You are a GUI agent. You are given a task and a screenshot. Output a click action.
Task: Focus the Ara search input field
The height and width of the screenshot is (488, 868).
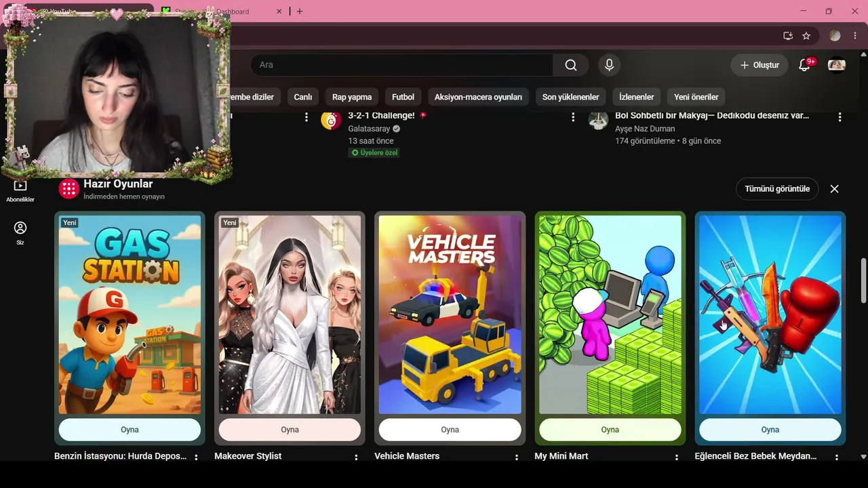401,65
